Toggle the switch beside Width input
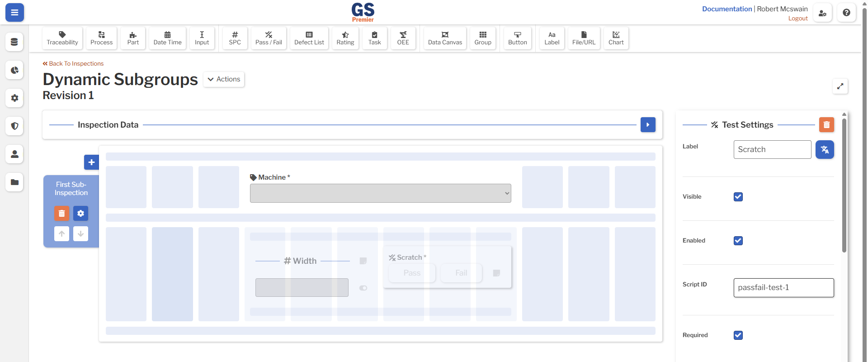868x362 pixels. (x=363, y=288)
